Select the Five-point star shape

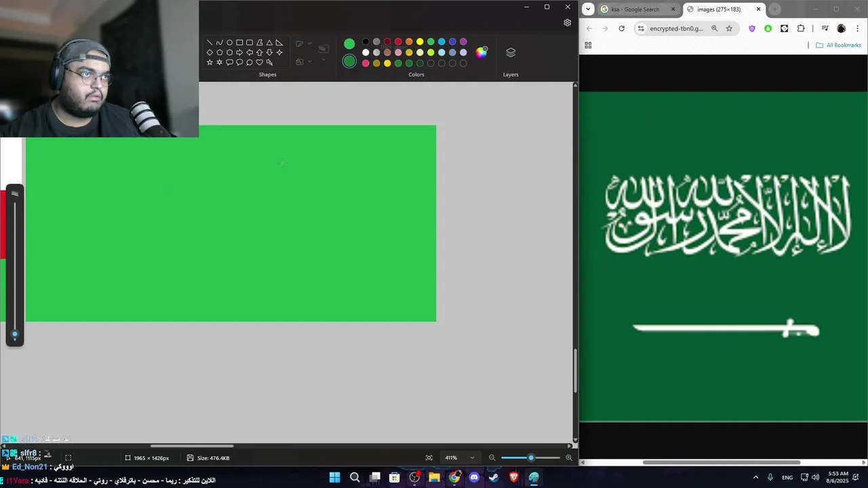click(210, 62)
